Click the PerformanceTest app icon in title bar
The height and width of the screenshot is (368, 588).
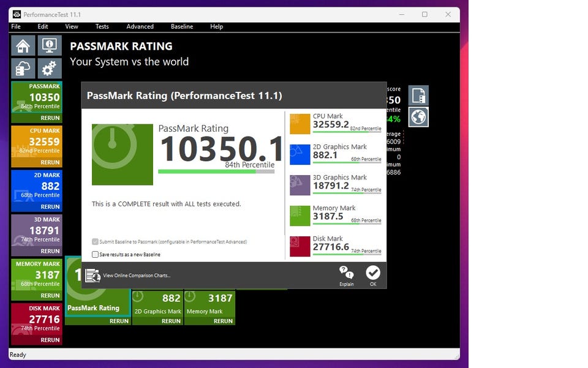(17, 15)
